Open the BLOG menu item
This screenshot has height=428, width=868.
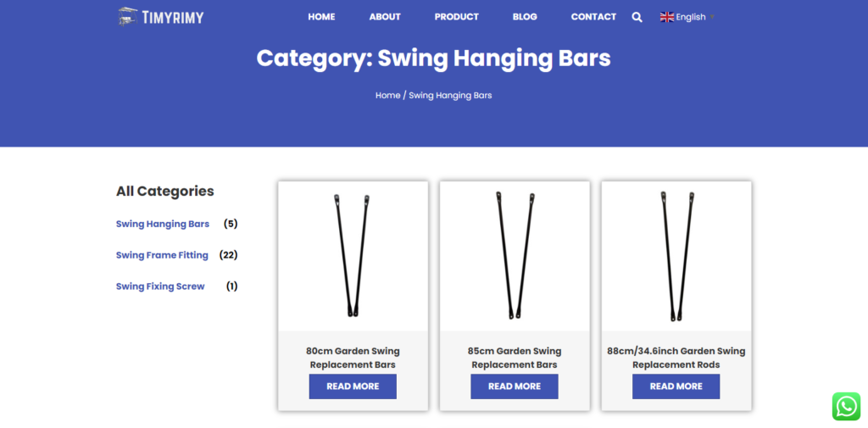tap(525, 17)
